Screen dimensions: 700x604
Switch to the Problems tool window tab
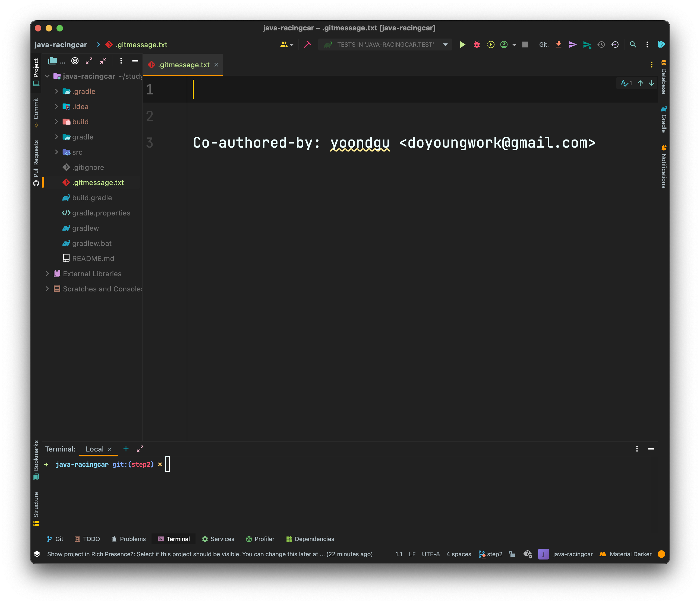click(128, 539)
